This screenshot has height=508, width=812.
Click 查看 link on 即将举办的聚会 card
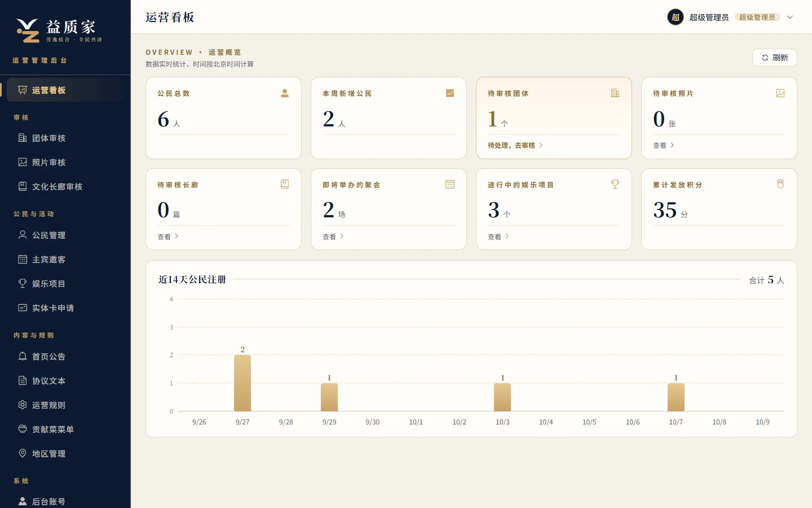pos(333,237)
